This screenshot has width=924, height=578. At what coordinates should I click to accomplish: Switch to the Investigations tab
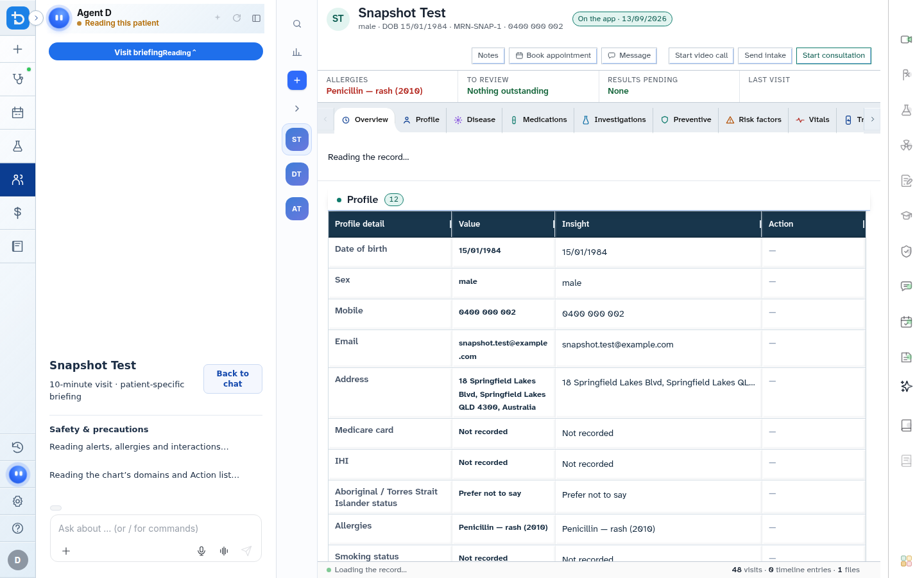click(614, 120)
